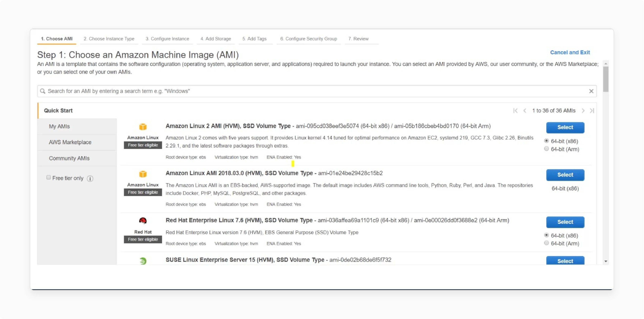
Task: Go to last page of AMIs
Action: coord(592,111)
